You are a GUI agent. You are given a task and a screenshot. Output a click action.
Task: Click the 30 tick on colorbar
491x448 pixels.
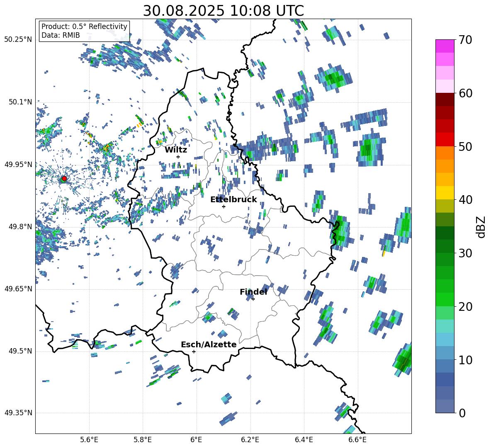pos(465,253)
